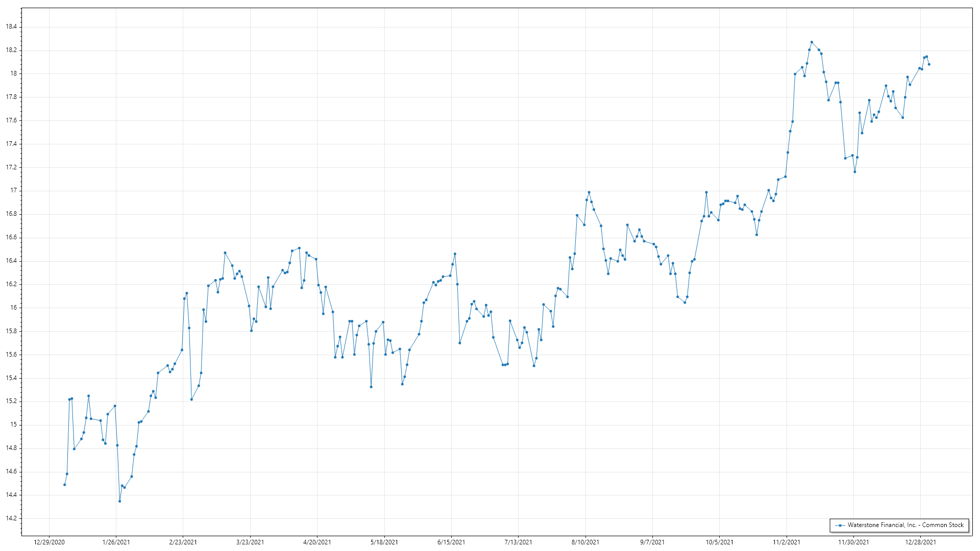Click the lowest data point near 14.35

[x=119, y=501]
